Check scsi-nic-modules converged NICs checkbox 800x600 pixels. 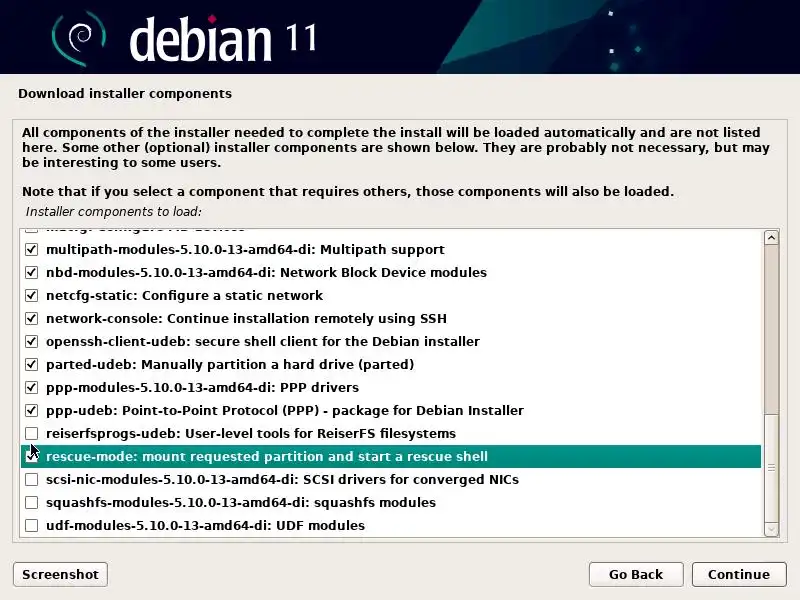(32, 480)
